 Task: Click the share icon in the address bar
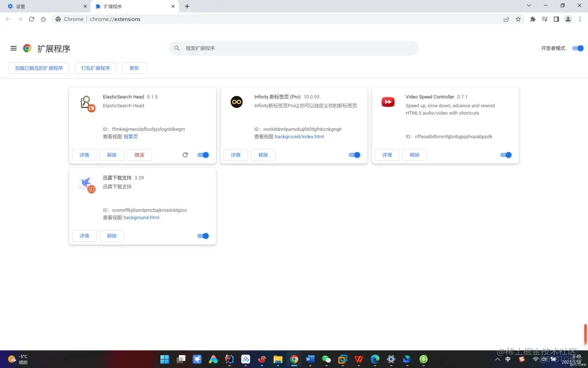pyautogui.click(x=506, y=19)
